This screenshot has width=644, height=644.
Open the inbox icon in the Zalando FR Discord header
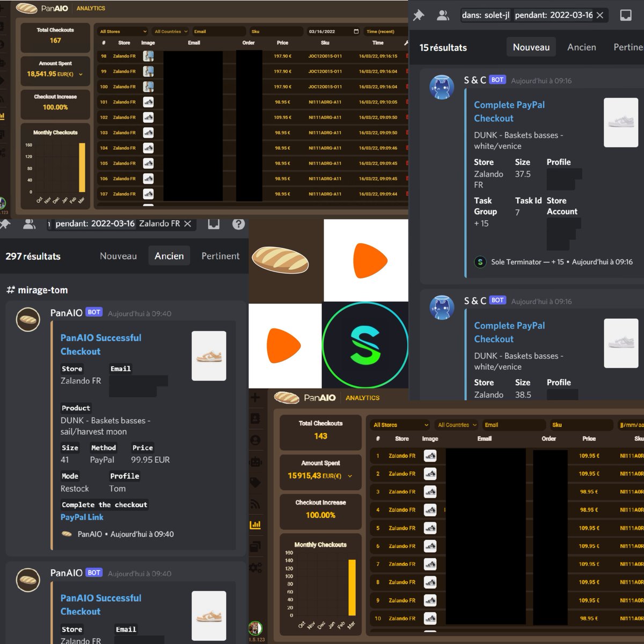(214, 223)
